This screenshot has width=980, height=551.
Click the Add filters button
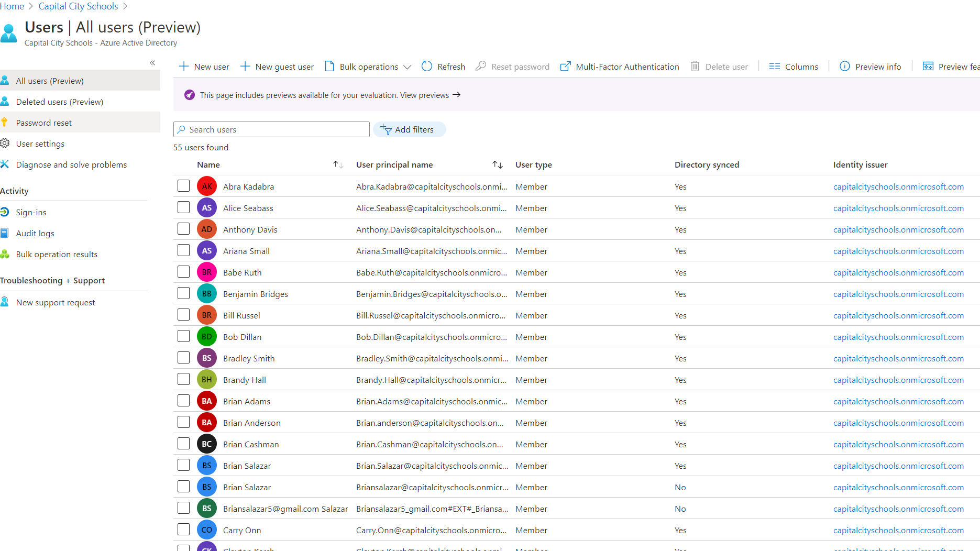(410, 129)
